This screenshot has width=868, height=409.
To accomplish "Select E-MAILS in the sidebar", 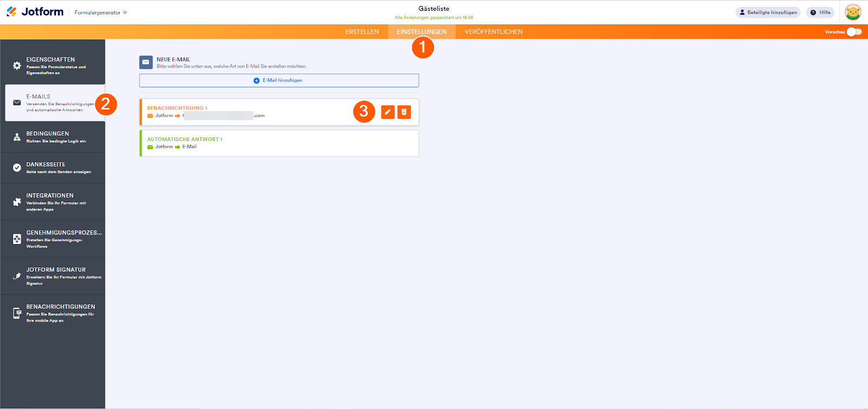I will click(x=55, y=103).
